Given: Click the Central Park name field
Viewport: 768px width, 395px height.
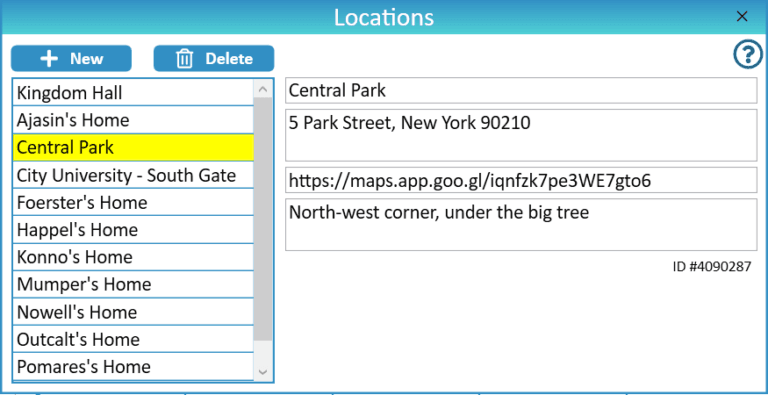Looking at the screenshot, I should pyautogui.click(x=521, y=91).
